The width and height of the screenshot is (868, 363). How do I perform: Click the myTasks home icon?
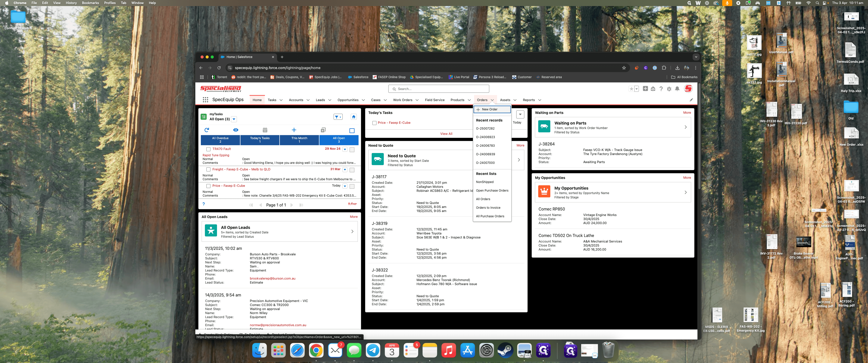pyautogui.click(x=354, y=117)
